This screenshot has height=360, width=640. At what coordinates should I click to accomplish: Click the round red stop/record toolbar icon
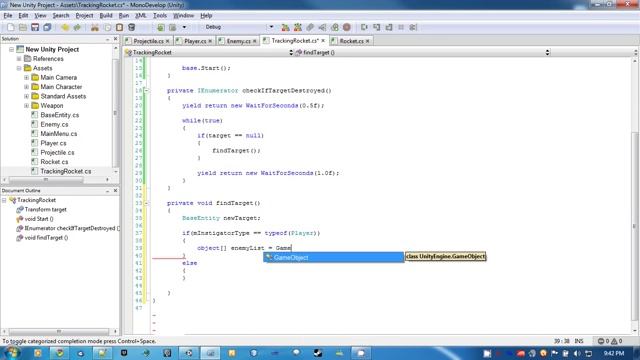tap(347, 27)
